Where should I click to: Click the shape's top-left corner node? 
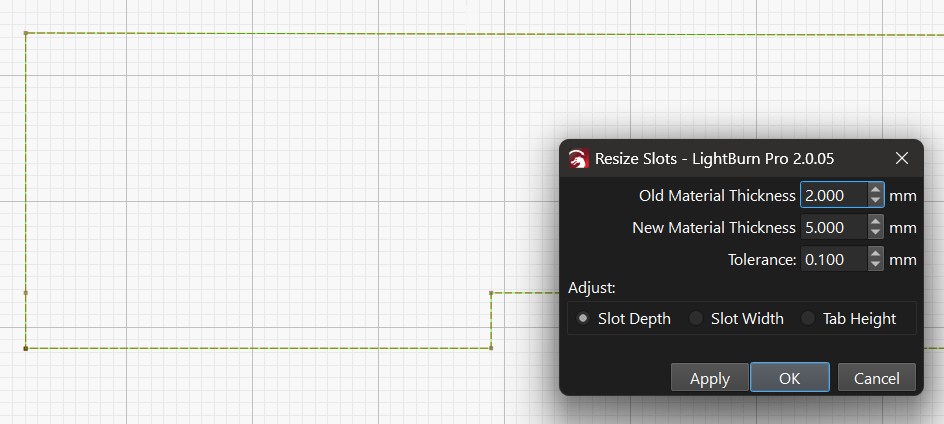pos(25,33)
